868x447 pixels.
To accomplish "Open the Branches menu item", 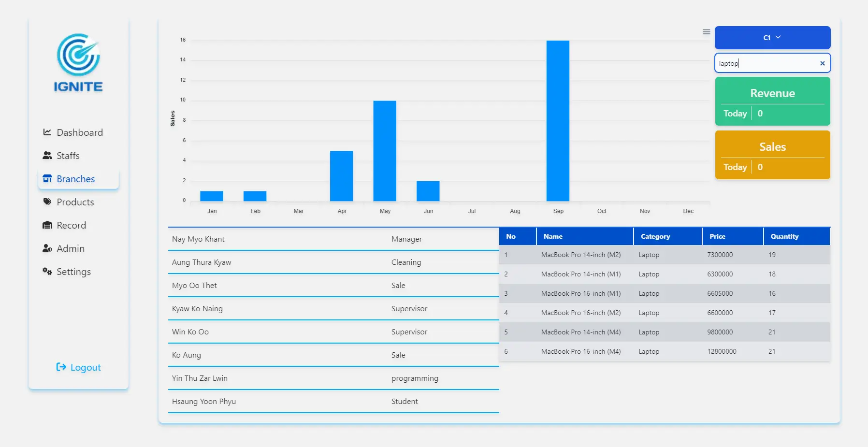I will (x=75, y=179).
